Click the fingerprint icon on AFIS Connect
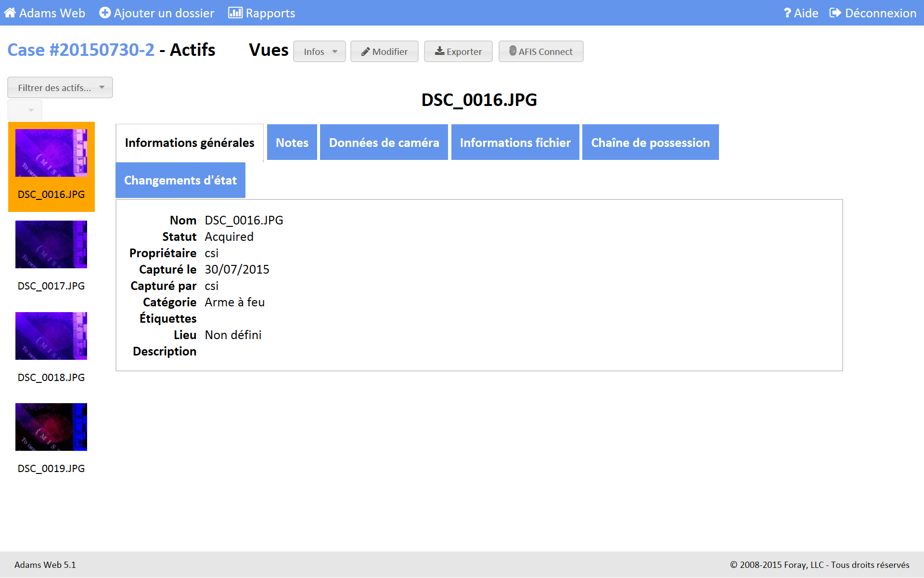Viewport: 924px width, 578px height. click(x=513, y=51)
